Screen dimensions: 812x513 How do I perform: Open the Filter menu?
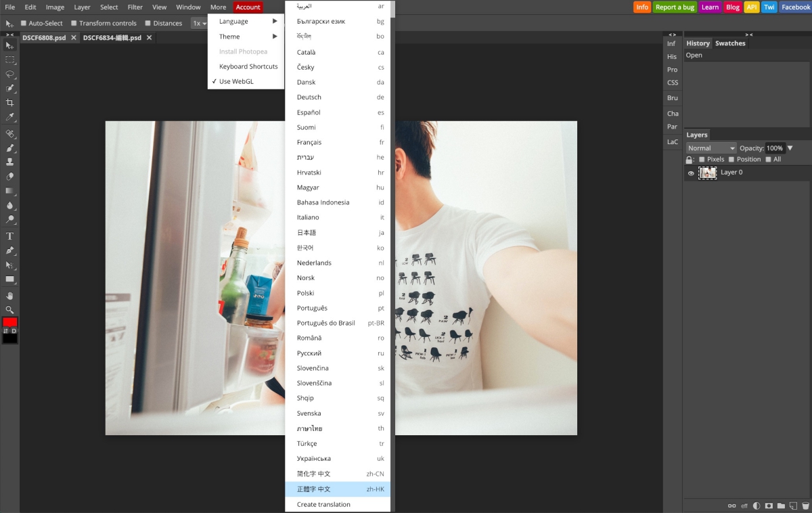pyautogui.click(x=135, y=7)
